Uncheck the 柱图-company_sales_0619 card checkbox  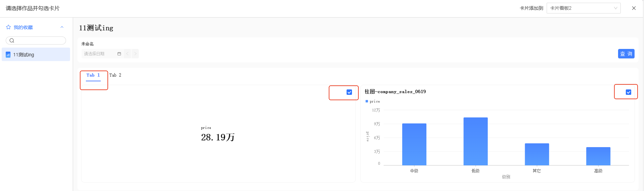(629, 92)
